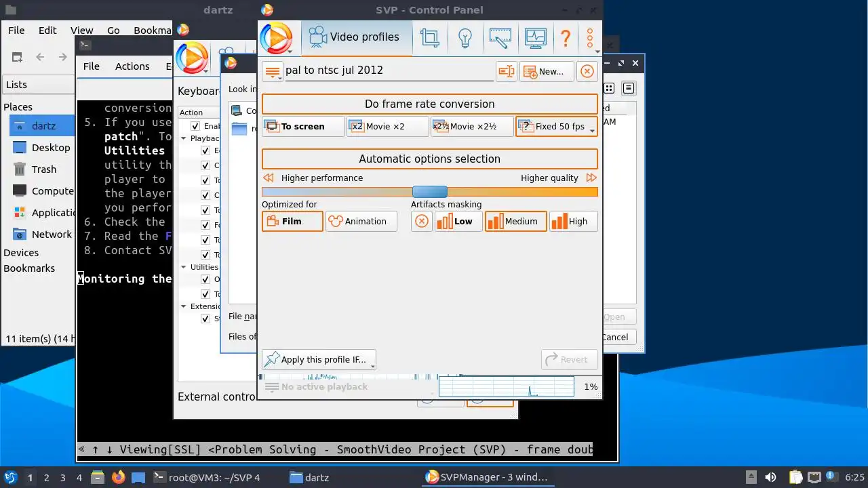Open the SVP logo main menu button
The height and width of the screenshot is (488, 868).
click(276, 37)
